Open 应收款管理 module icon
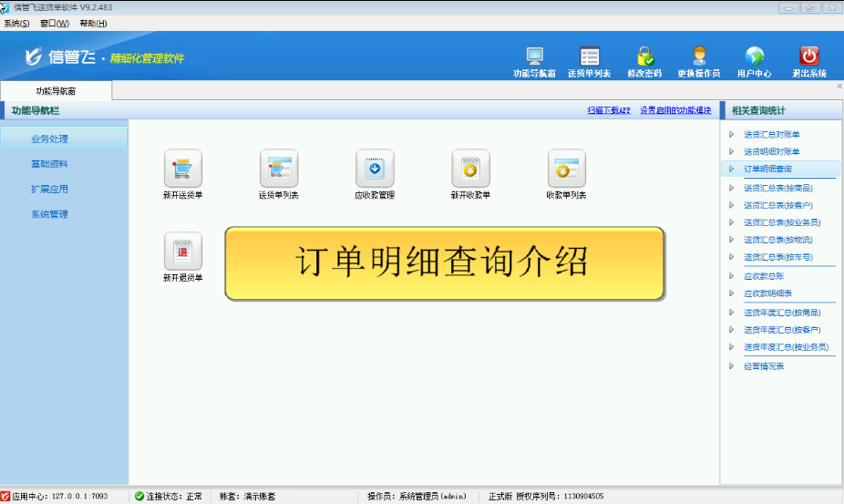The height and width of the screenshot is (504, 844). (375, 169)
